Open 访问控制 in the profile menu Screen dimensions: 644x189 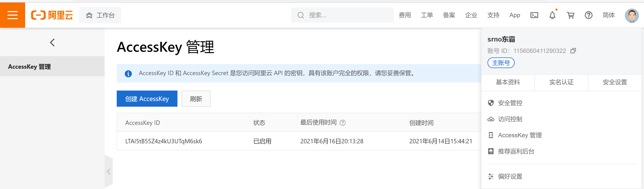click(x=510, y=119)
